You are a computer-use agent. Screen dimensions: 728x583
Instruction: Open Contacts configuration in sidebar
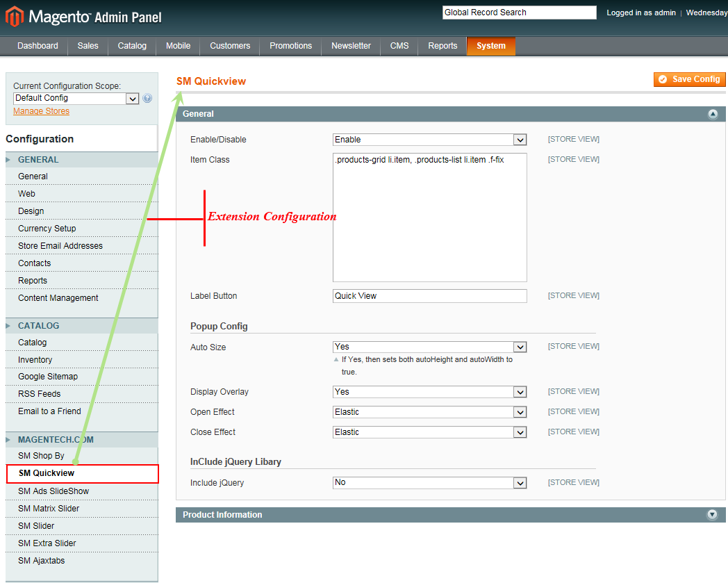click(82, 263)
